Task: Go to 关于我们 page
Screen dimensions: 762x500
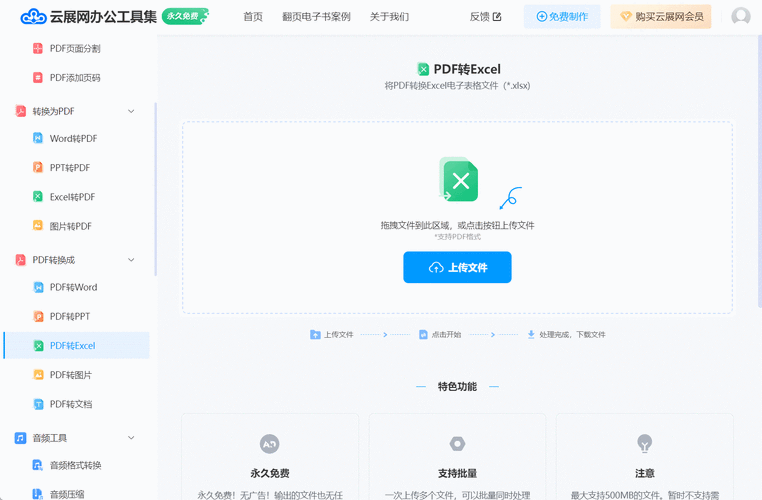Action: [389, 17]
